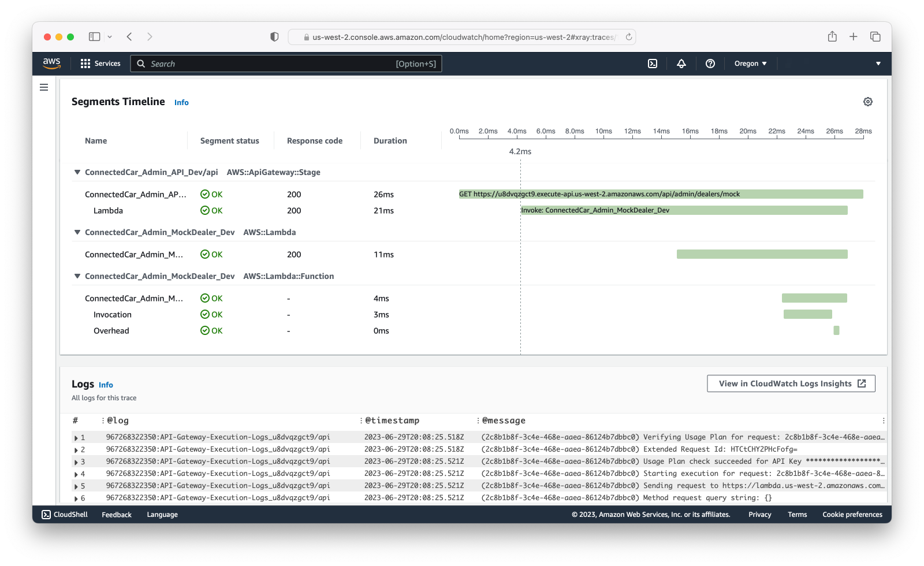Click the Duration column header
The height and width of the screenshot is (566, 924).
[390, 141]
